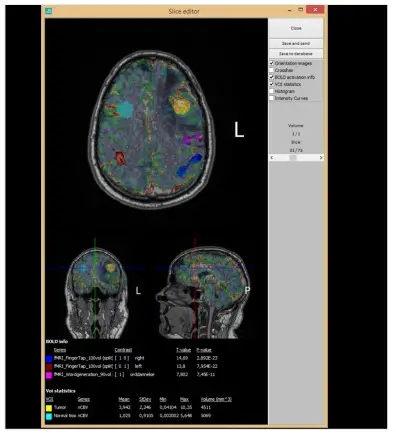Click the red activation area on axial slice

tap(120, 158)
